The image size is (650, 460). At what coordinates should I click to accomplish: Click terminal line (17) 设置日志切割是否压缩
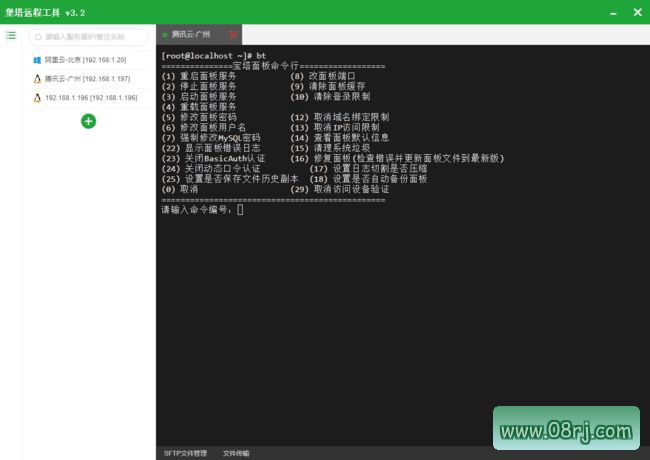tap(369, 169)
